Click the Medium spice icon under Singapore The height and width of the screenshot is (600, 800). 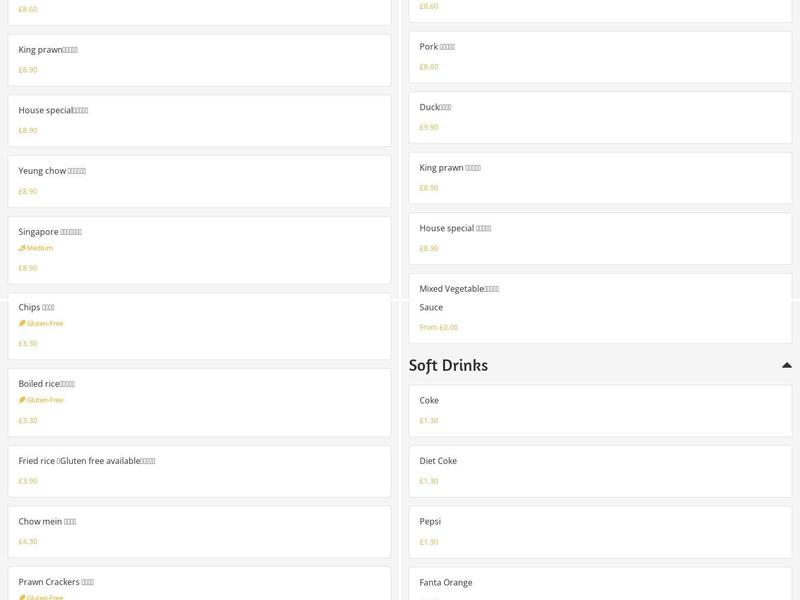click(22, 248)
